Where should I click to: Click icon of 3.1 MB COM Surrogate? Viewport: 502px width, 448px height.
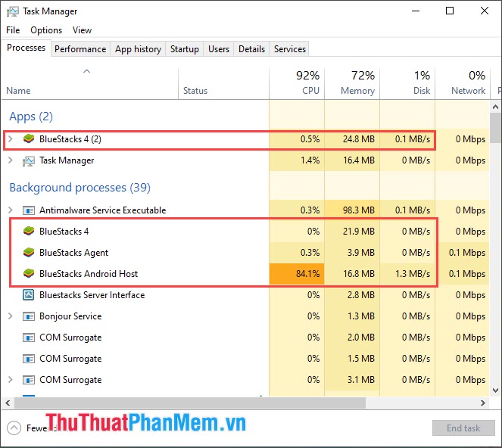click(29, 380)
